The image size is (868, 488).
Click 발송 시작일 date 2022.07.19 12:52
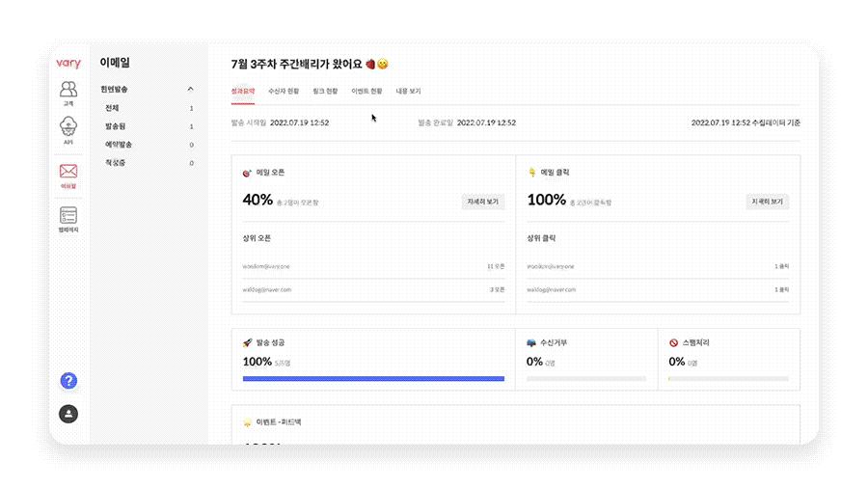(x=300, y=122)
